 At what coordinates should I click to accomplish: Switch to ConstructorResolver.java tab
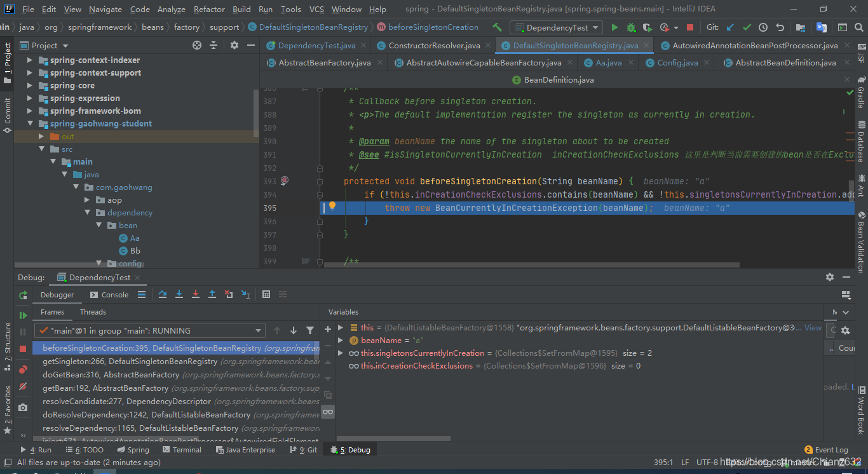point(434,46)
